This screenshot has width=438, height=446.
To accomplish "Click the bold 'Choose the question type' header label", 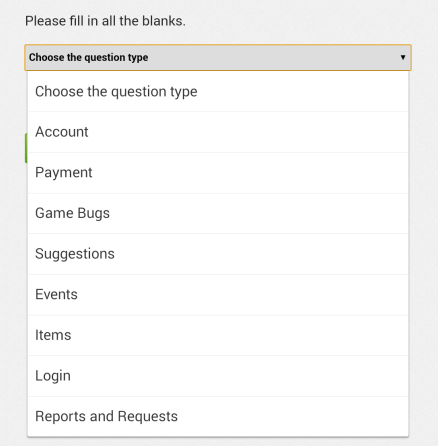I will pyautogui.click(x=88, y=57).
